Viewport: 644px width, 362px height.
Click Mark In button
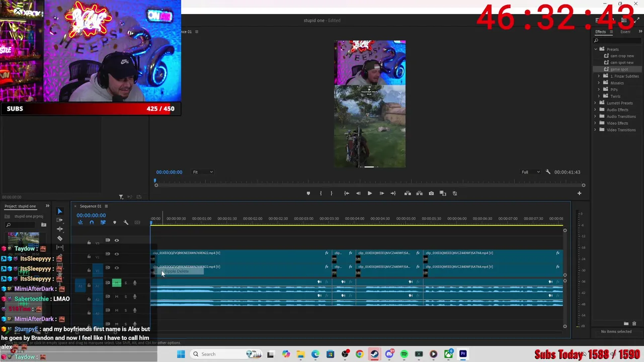[320, 194]
